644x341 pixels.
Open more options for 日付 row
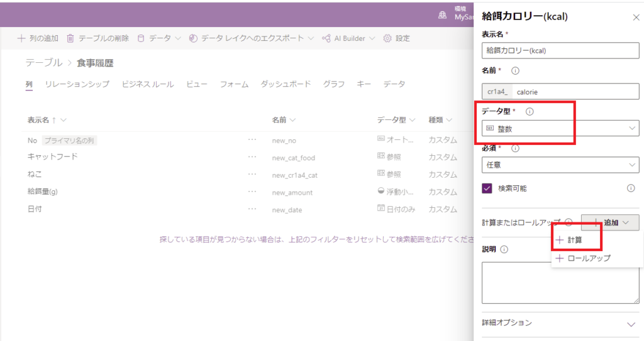252,209
